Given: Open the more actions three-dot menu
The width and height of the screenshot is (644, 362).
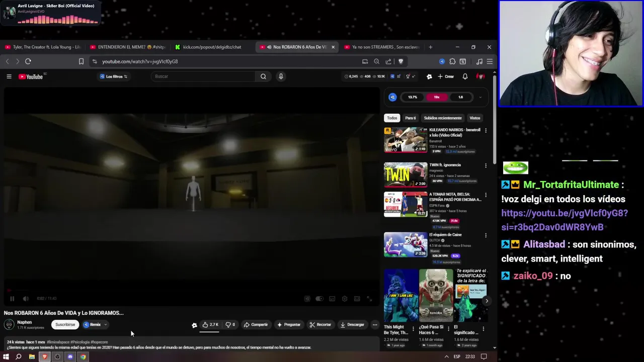Looking at the screenshot, I should (375, 325).
